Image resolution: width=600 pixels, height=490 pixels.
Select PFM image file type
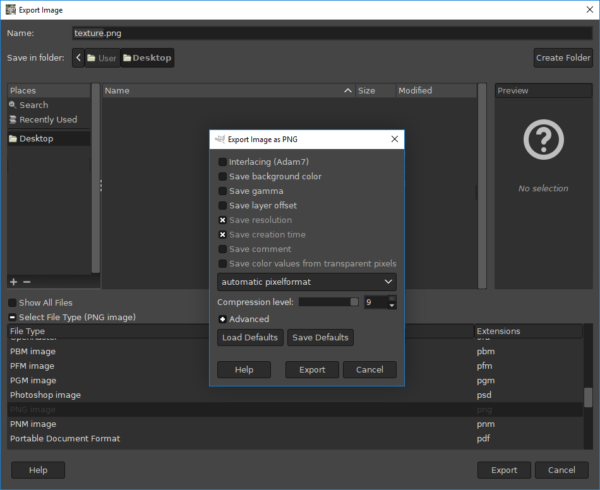(x=295, y=366)
